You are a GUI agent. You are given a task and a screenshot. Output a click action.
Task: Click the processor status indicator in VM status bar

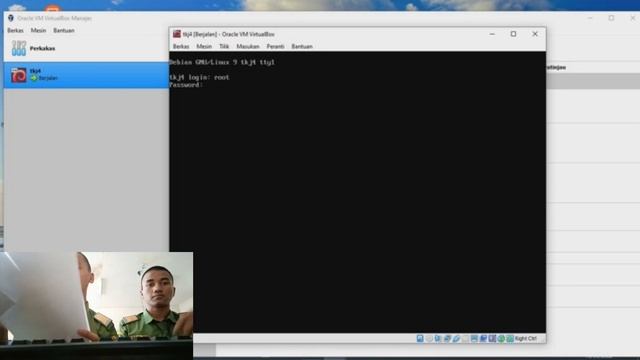[x=492, y=338]
